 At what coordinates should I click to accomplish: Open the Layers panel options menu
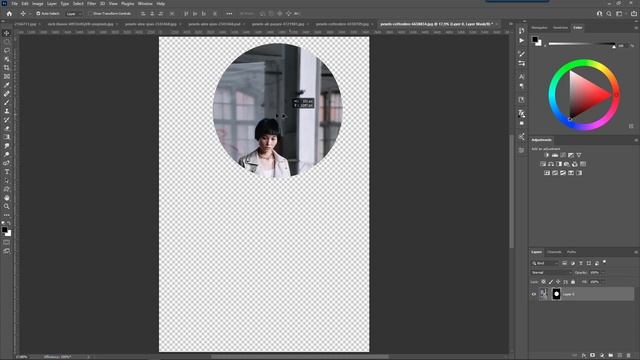636,252
